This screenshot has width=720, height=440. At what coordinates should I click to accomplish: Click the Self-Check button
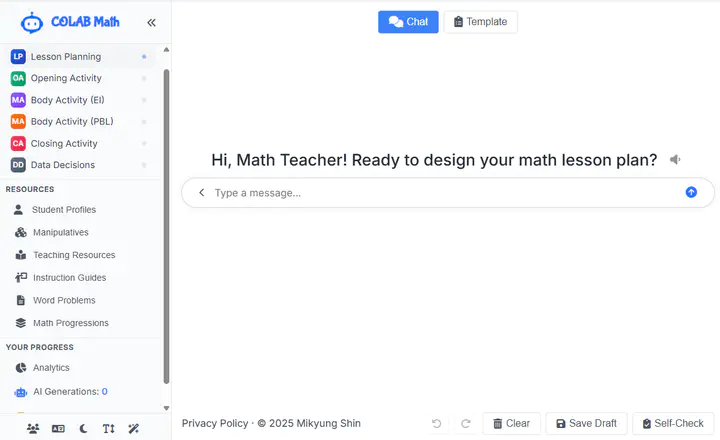(674, 424)
